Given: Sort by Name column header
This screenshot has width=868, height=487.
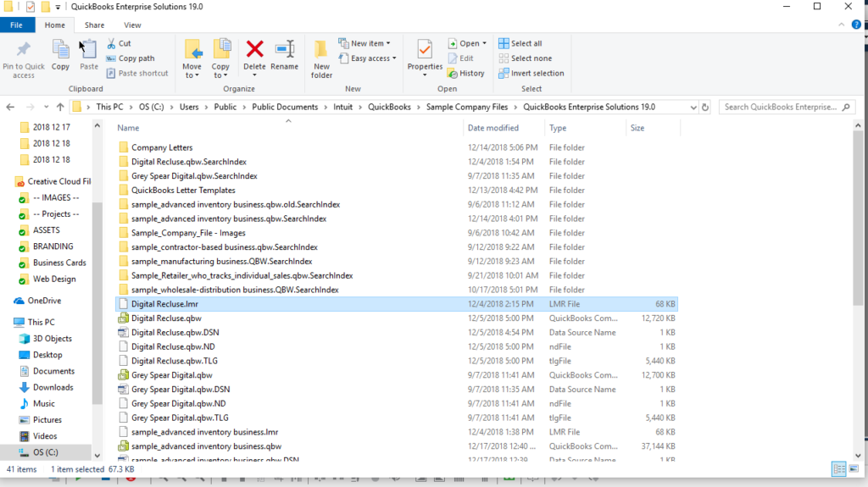Looking at the screenshot, I should pyautogui.click(x=128, y=128).
